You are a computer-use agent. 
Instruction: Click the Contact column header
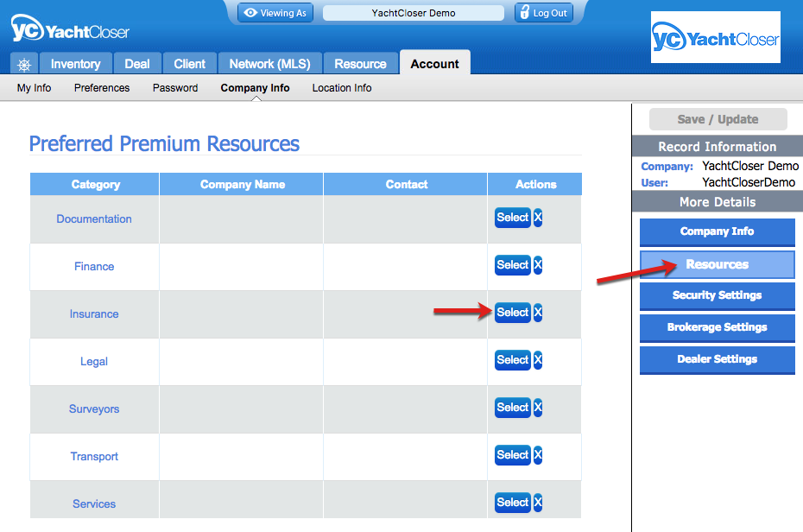(x=406, y=184)
